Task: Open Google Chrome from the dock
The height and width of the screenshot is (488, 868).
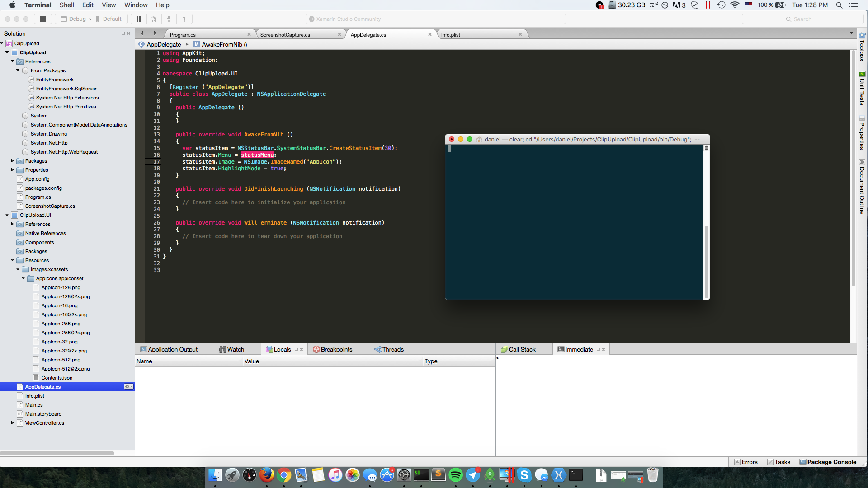Action: click(284, 475)
